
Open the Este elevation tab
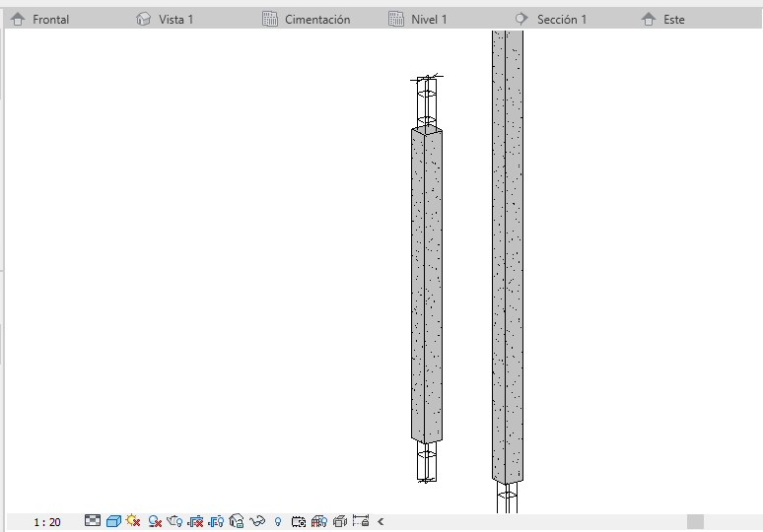click(662, 20)
